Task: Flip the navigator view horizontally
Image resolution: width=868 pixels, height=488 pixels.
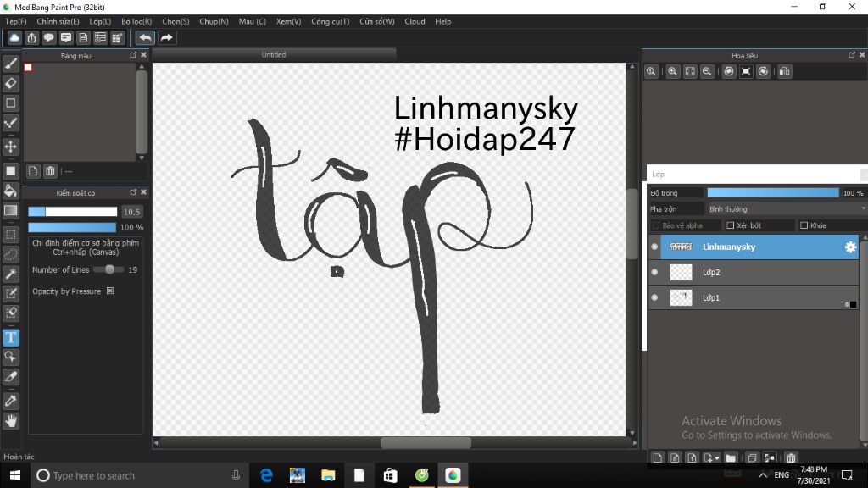Action: pyautogui.click(x=784, y=71)
